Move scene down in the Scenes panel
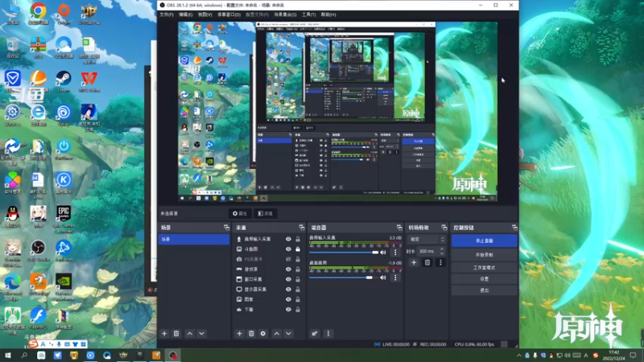This screenshot has height=362, width=644. [x=202, y=334]
